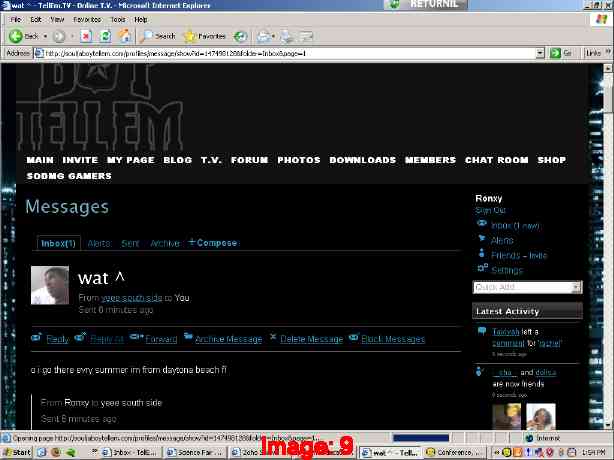
Task: Stop page loading with red X
Action: (86, 36)
